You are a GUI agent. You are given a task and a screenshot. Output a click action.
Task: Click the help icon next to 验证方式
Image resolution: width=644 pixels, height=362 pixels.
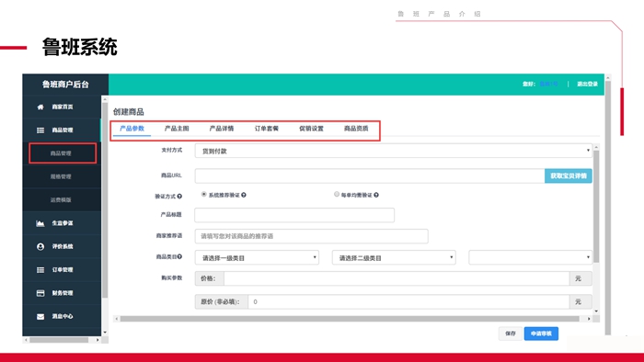click(x=179, y=197)
